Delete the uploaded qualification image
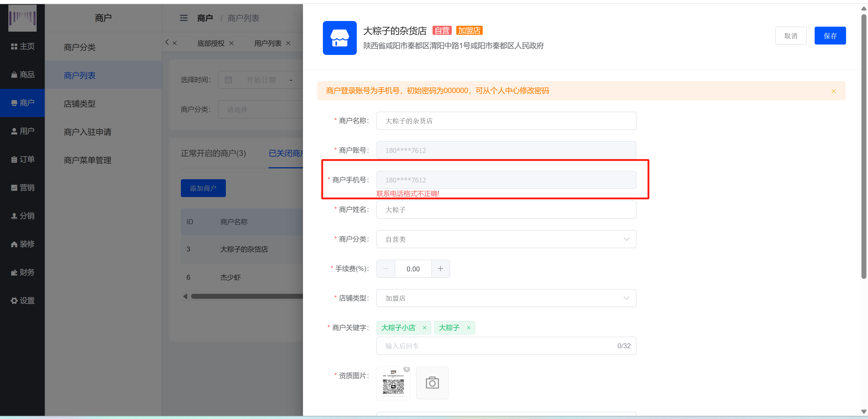868x419 pixels. tap(407, 369)
